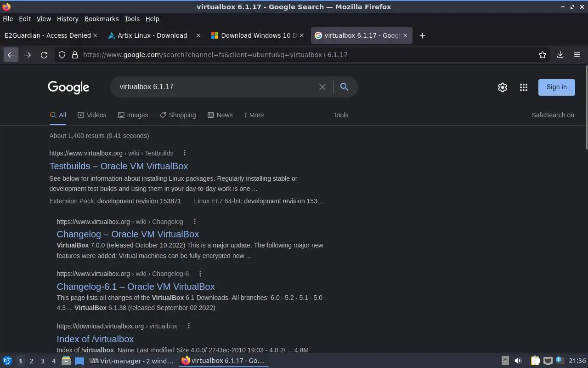Viewport: 588px width, 368px height.
Task: Switch to Virt-manager taskbar window
Action: click(132, 361)
